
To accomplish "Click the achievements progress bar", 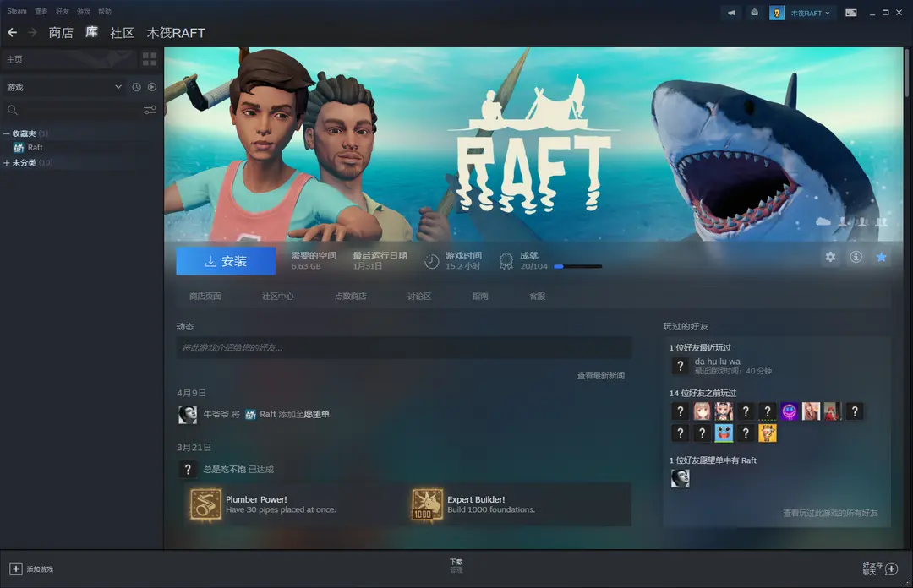I will tap(577, 267).
